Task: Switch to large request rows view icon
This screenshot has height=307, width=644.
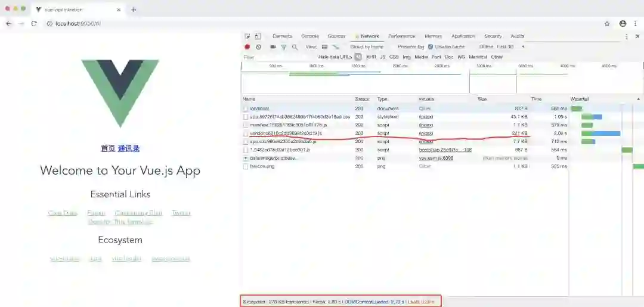Action: point(324,46)
